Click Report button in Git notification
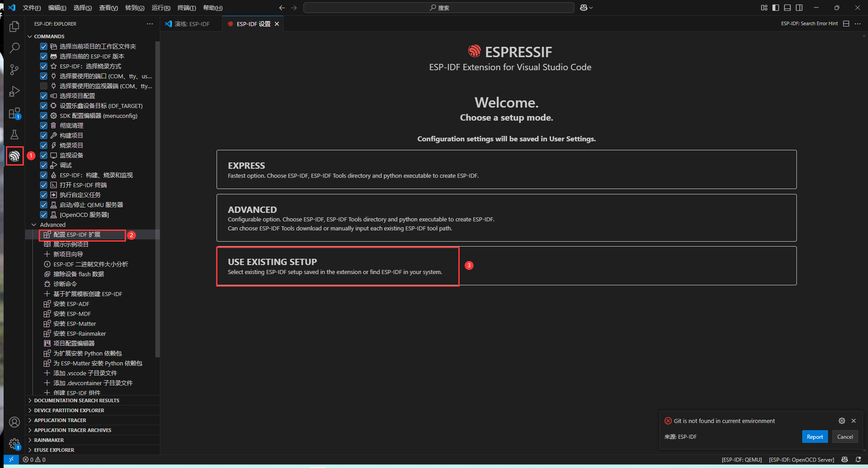 [x=814, y=436]
